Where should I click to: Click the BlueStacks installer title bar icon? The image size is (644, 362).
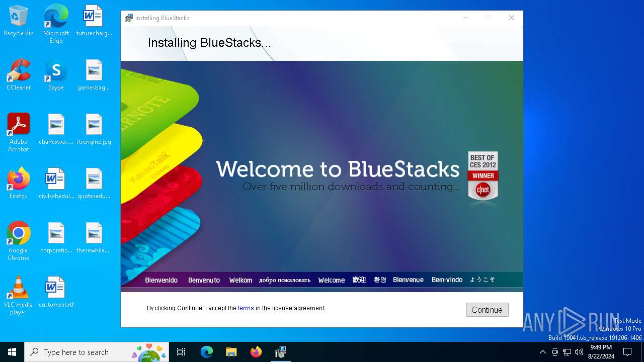pos(129,18)
